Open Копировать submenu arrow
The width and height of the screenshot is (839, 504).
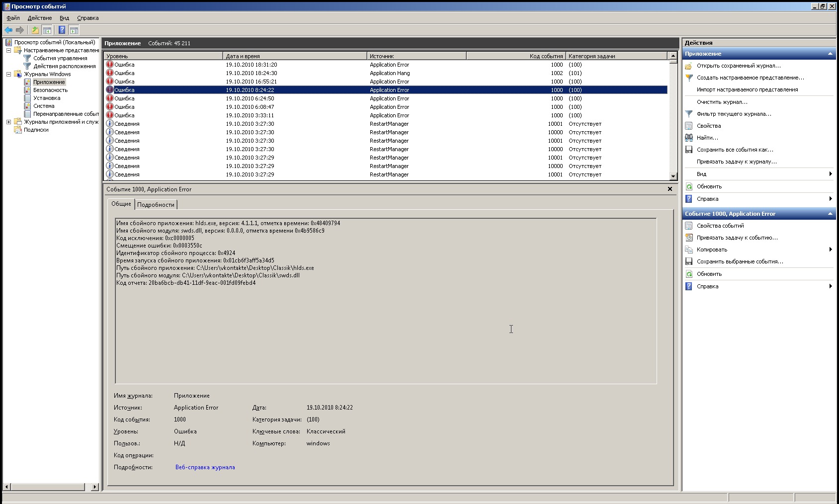(831, 250)
